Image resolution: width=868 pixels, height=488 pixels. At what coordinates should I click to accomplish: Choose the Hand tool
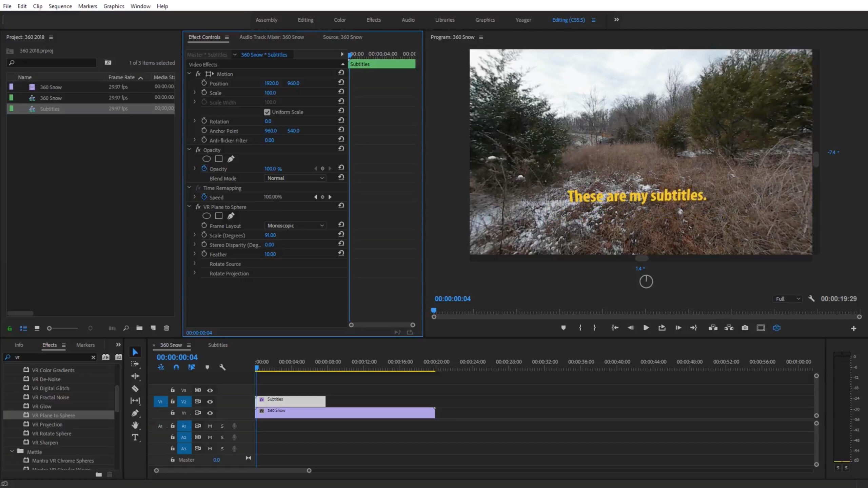point(135,425)
